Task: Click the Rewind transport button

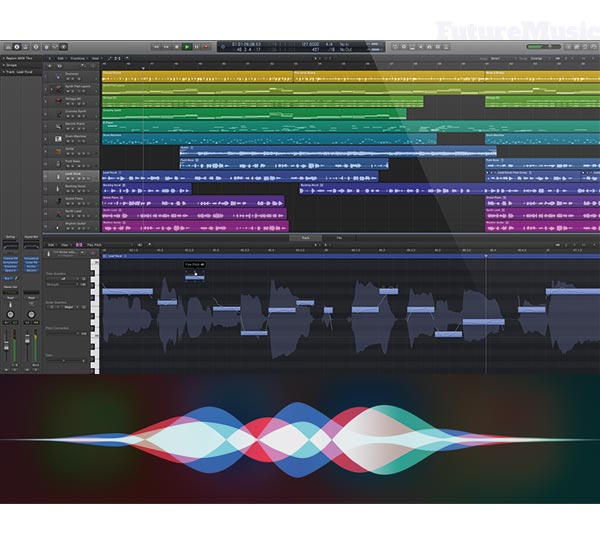Action: pyautogui.click(x=156, y=47)
